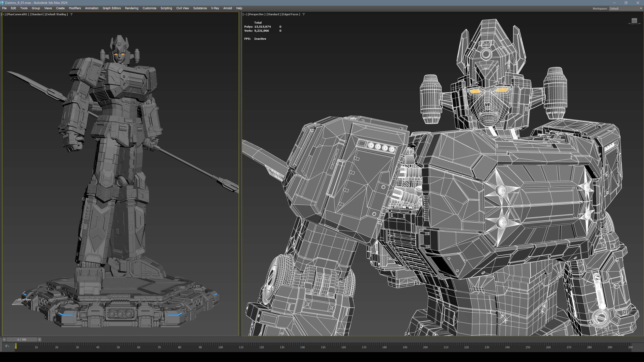Open the V-Ray menu

215,8
